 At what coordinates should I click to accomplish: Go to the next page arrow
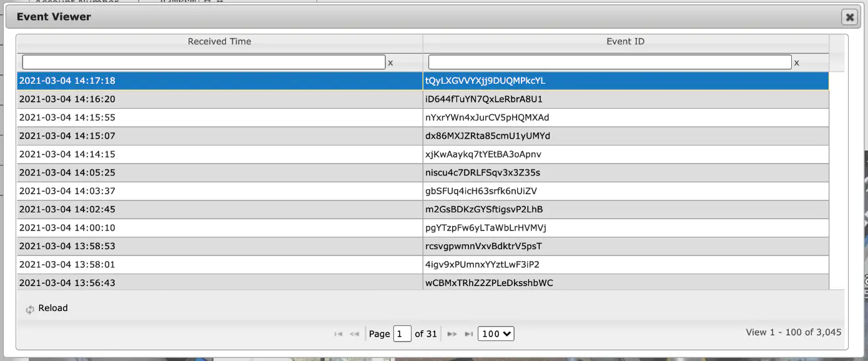click(453, 334)
